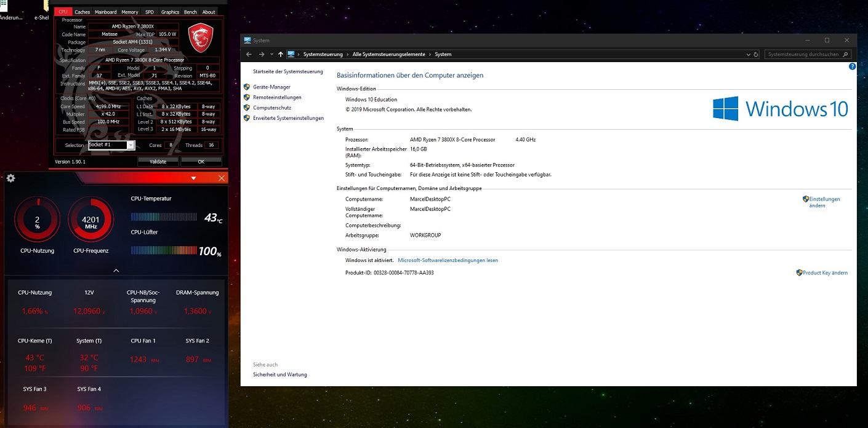This screenshot has width=868, height=428.
Task: Open MSI widget settings gear
Action: [10, 178]
